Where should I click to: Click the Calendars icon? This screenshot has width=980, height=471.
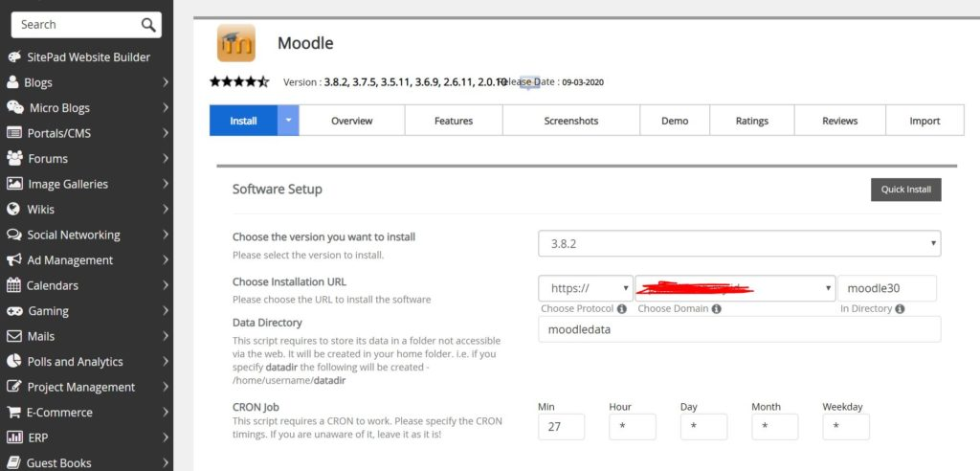13,285
